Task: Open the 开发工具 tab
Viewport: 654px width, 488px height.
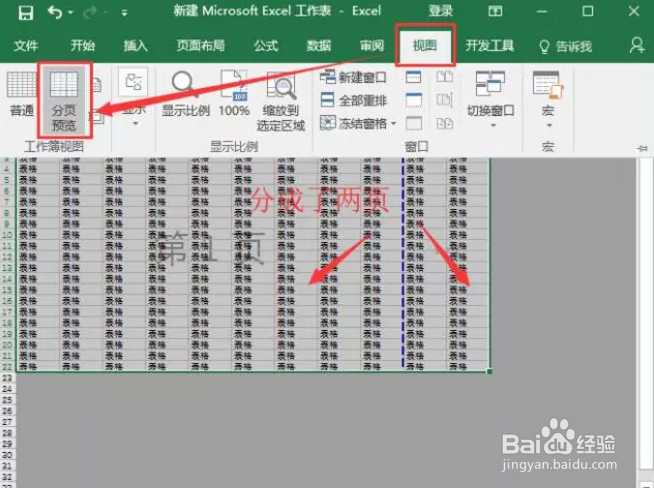Action: pyautogui.click(x=490, y=45)
